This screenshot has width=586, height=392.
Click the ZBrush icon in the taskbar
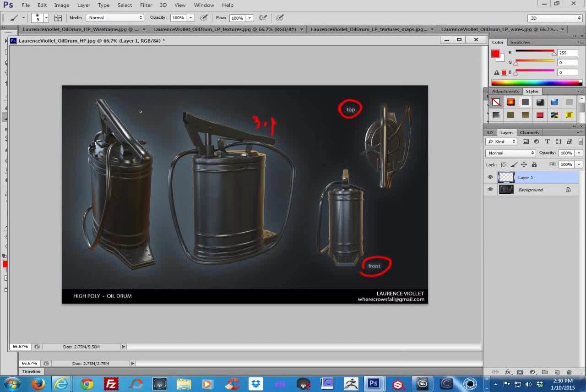351,384
